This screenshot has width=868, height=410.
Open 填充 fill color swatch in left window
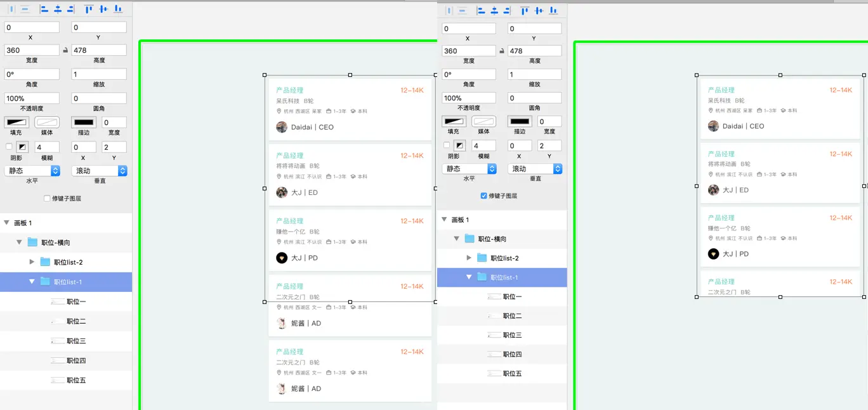point(16,122)
